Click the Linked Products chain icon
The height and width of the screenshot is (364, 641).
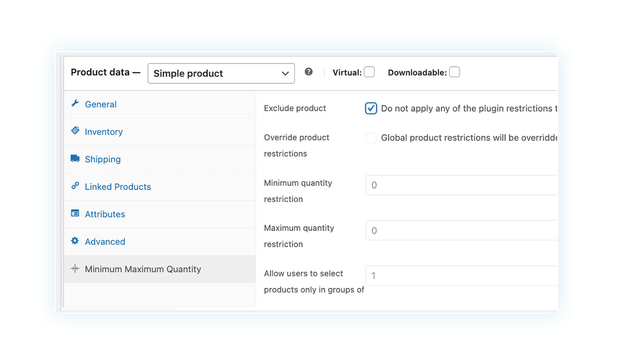click(x=75, y=186)
